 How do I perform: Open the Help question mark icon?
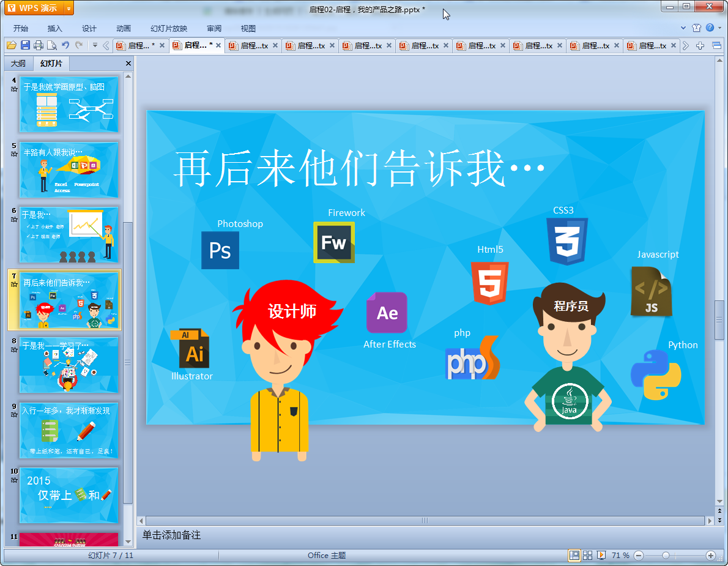(710, 28)
